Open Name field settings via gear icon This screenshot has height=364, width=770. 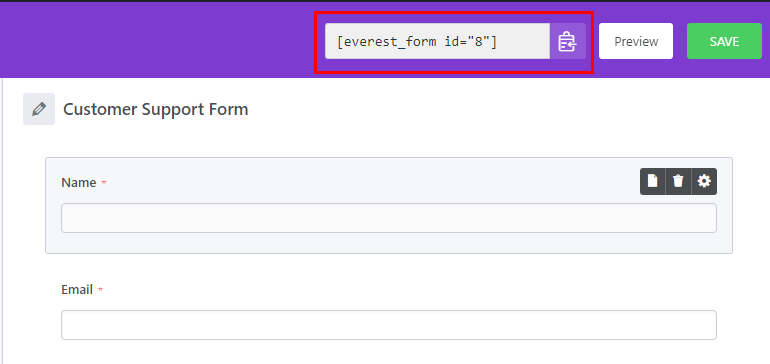click(x=704, y=181)
